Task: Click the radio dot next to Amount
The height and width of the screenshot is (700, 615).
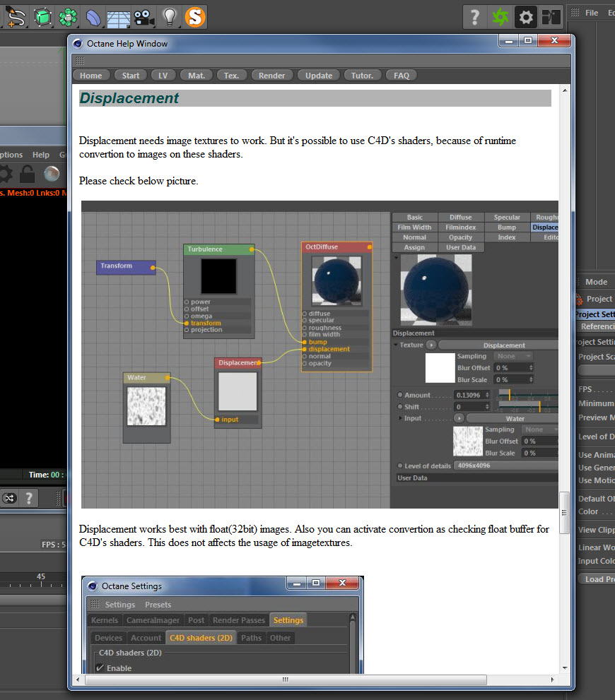Action: pos(400,395)
